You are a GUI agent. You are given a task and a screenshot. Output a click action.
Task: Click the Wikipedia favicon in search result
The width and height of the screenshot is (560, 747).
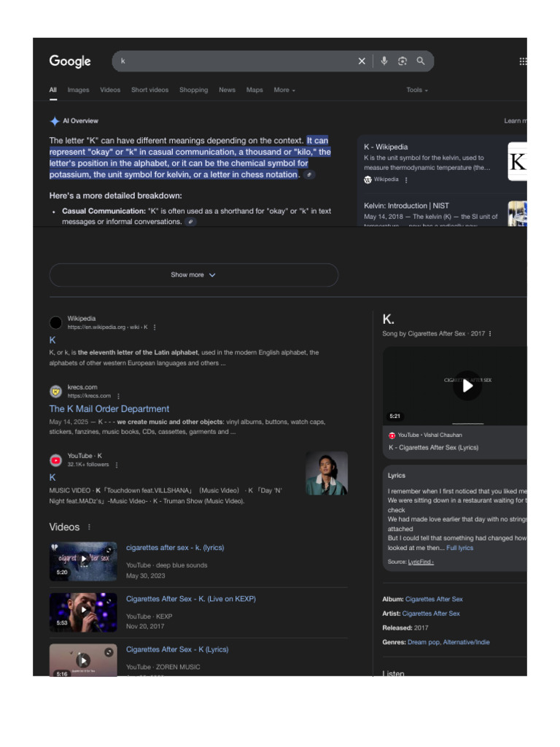click(55, 322)
